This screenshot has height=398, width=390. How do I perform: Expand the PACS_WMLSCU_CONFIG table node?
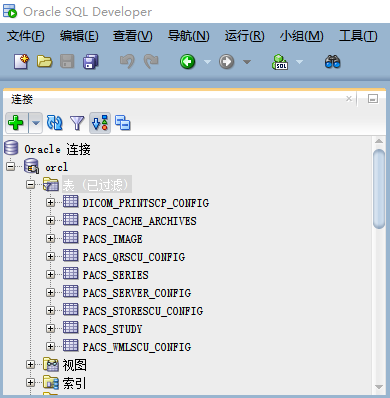click(x=50, y=347)
